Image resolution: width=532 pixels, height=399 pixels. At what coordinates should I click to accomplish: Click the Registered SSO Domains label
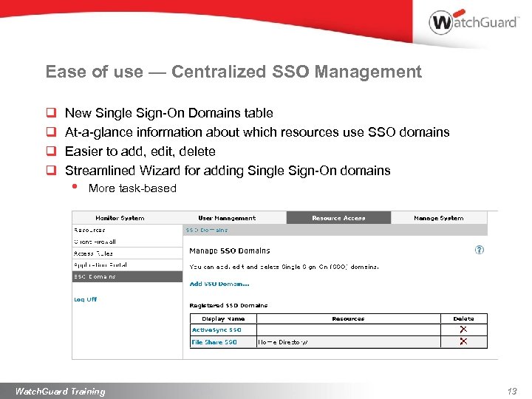pos(228,305)
